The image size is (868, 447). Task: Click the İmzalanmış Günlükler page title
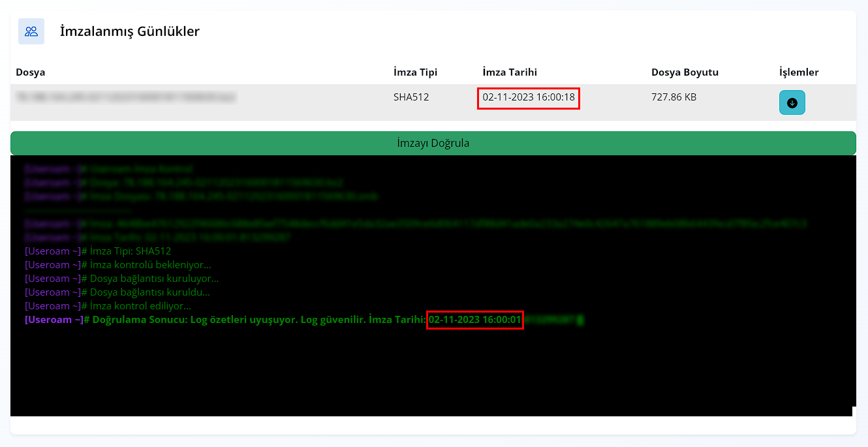click(x=129, y=31)
